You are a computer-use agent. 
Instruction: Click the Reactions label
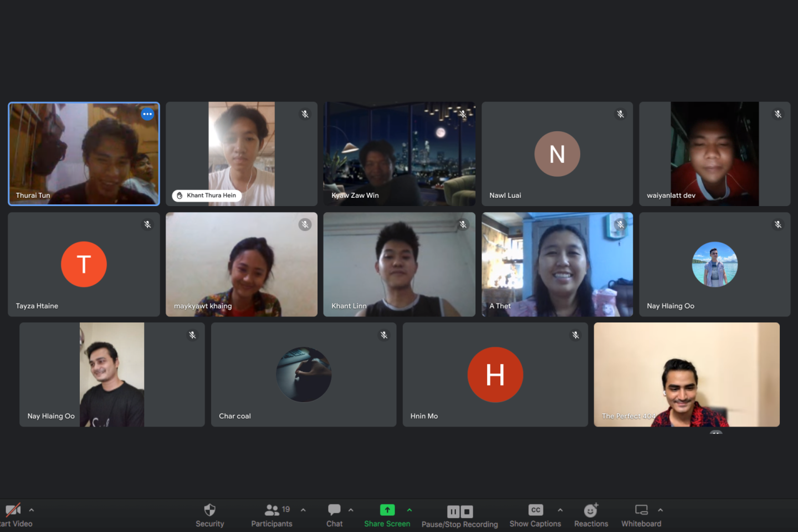(591, 524)
